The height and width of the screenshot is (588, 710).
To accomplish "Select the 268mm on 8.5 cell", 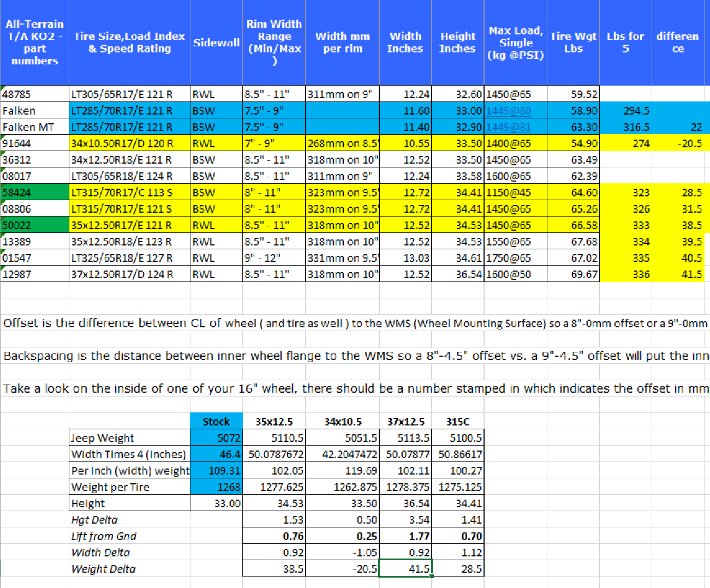I will 343,143.
